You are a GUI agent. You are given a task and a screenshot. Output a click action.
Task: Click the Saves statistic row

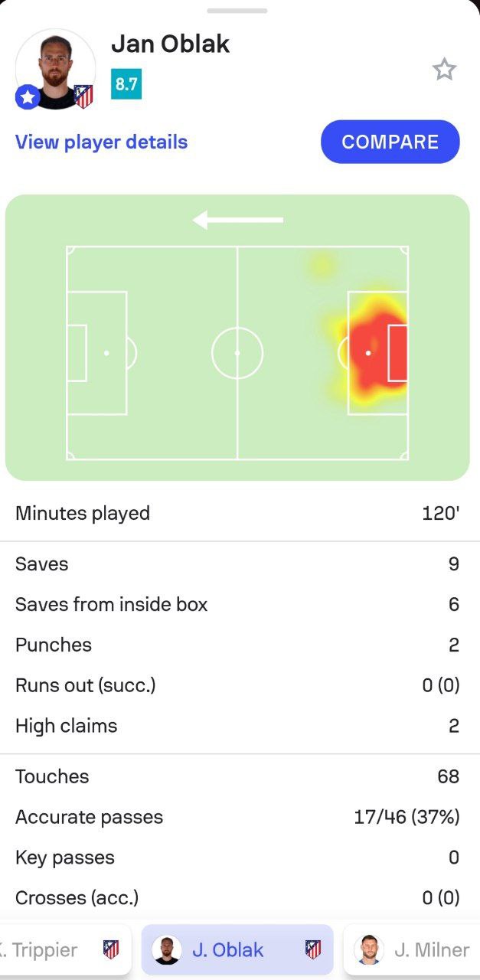237,564
